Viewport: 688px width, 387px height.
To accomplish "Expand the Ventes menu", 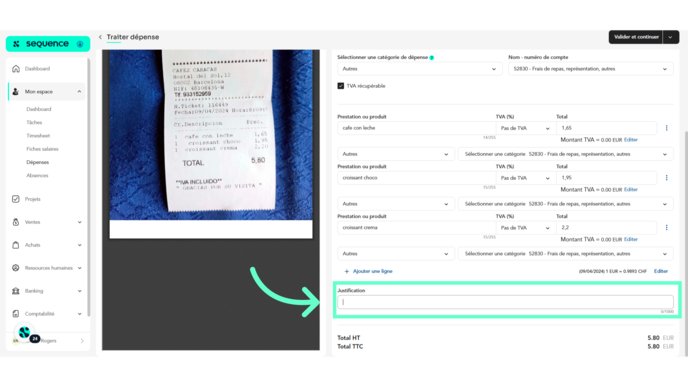I will 79,222.
